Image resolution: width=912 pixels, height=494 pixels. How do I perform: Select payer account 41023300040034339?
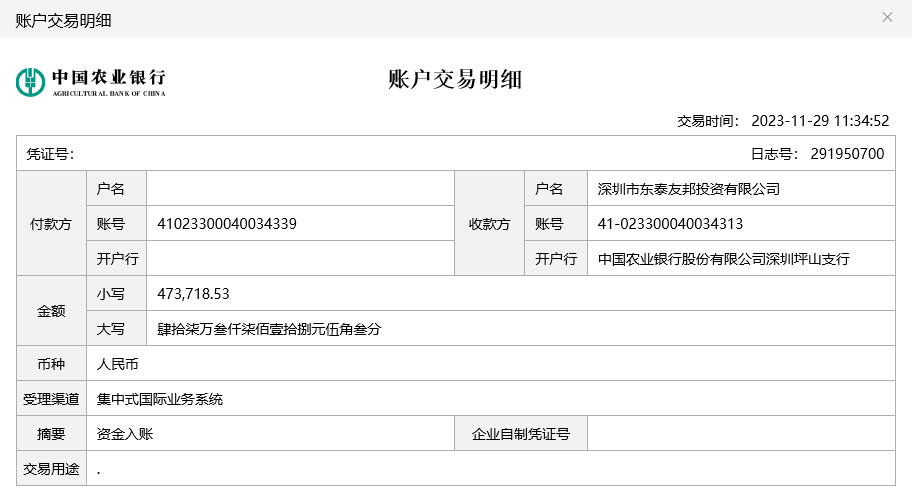click(x=227, y=224)
